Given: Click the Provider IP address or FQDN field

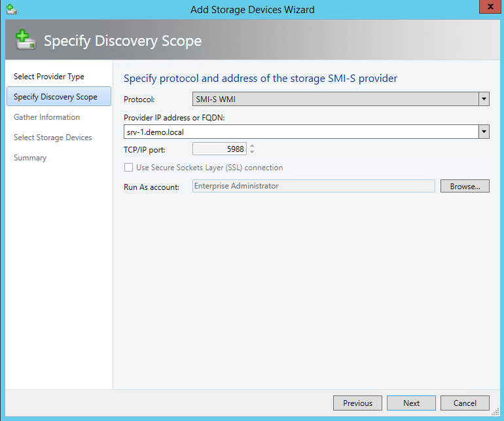Looking at the screenshot, I should (301, 132).
